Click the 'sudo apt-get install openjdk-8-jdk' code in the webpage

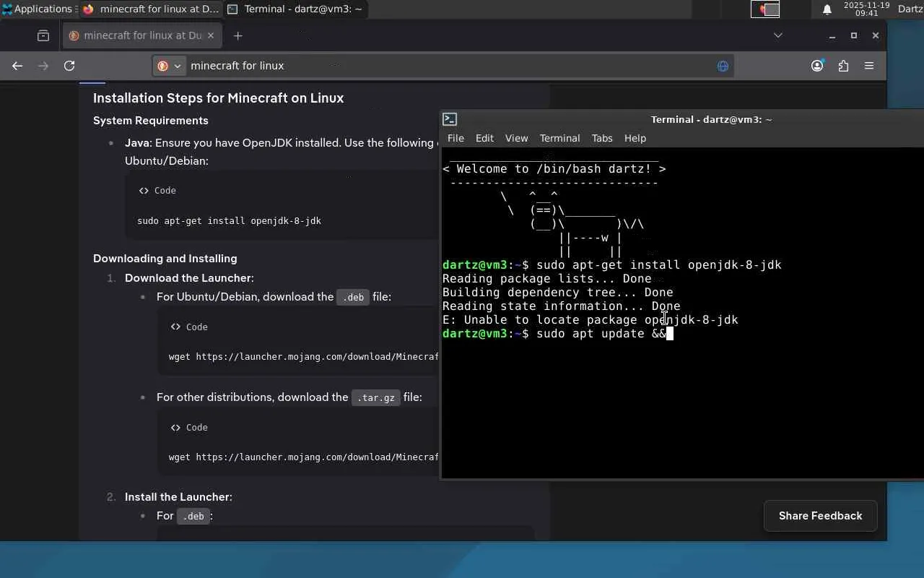[229, 221]
